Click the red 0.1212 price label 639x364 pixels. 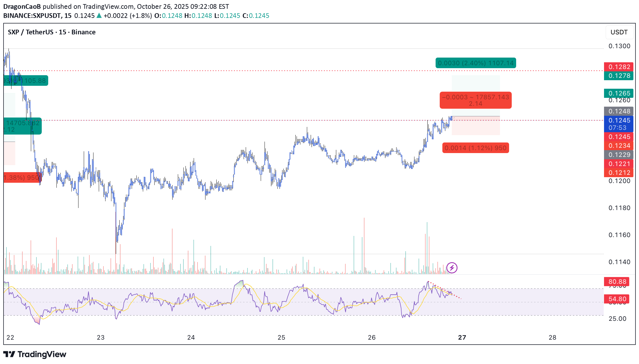click(x=619, y=173)
